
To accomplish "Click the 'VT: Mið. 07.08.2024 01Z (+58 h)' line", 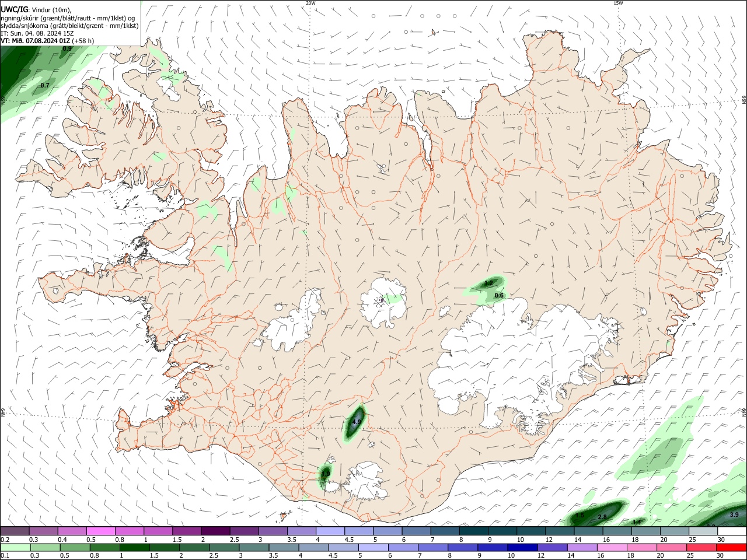I will click(48, 41).
